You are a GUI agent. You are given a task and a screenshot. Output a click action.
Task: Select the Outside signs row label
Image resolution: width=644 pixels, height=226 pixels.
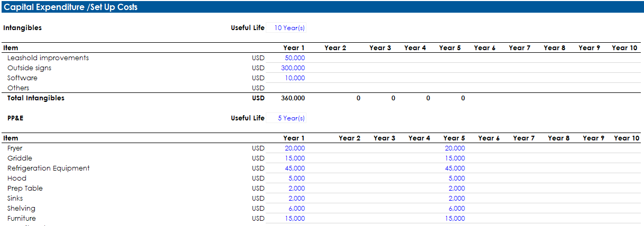29,68
